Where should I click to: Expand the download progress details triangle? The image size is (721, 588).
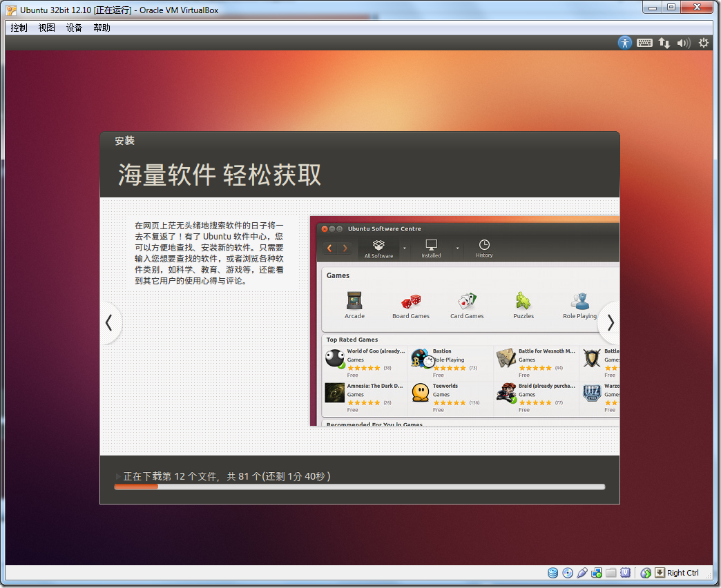pyautogui.click(x=117, y=476)
